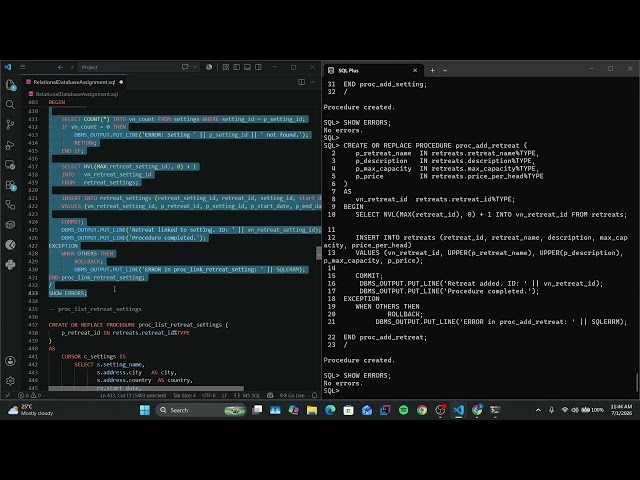The height and width of the screenshot is (480, 640).
Task: Open the terminal icon on the taskbar
Action: pos(495,410)
